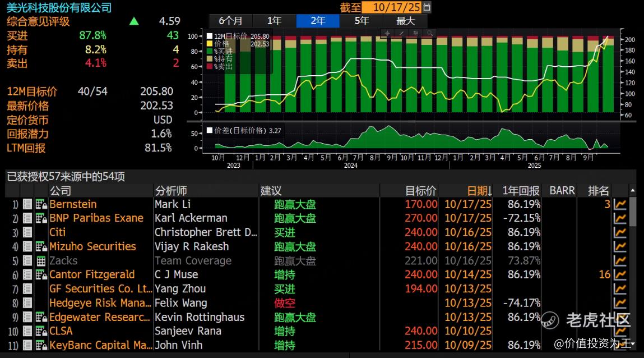Sort table by 排名 column header

coord(594,191)
